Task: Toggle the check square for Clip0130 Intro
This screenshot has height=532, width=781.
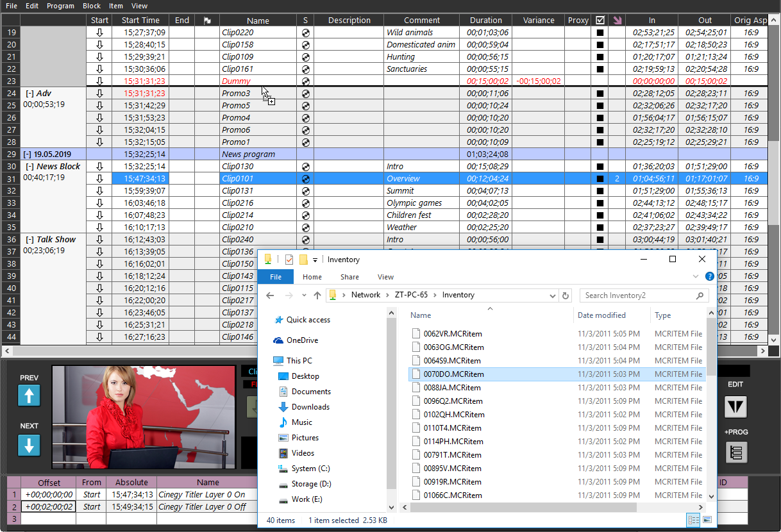Action: point(600,167)
